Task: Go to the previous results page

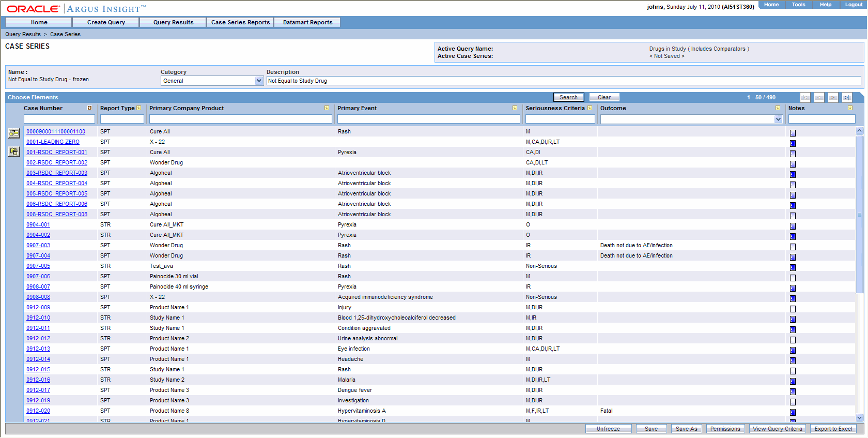Action: pos(819,97)
